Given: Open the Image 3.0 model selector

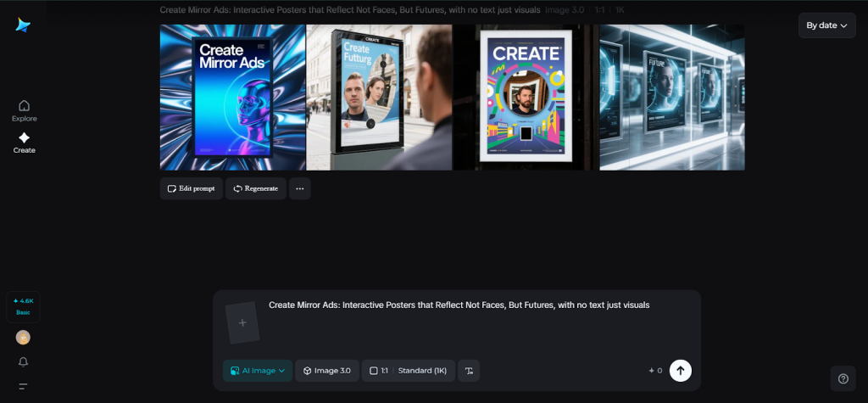Looking at the screenshot, I should 327,371.
